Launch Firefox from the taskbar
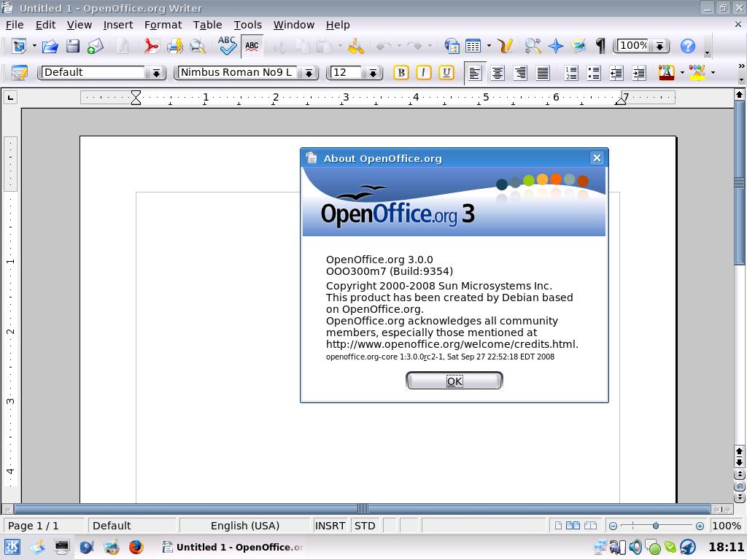 click(136, 547)
